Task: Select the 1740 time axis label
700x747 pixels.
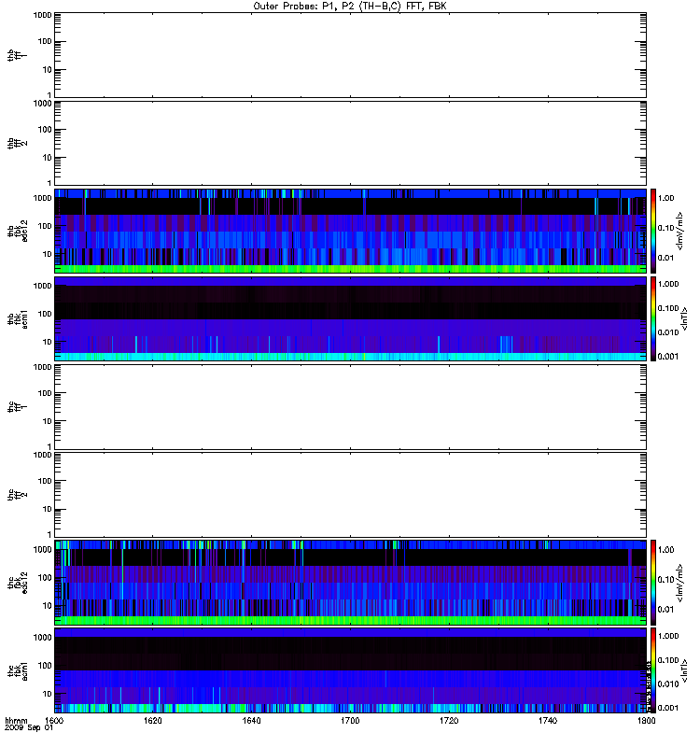Action: 548,720
